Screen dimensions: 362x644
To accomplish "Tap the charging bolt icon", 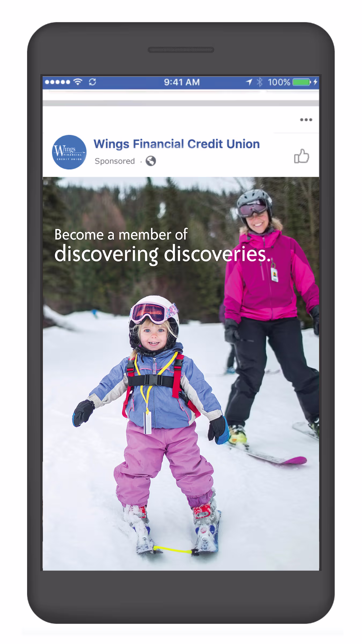I will (x=315, y=82).
